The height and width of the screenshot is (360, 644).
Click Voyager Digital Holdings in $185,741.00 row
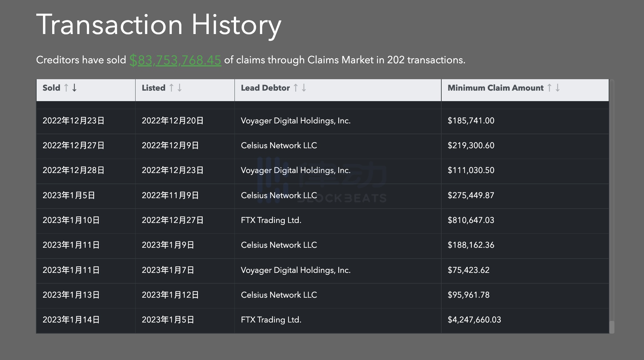(296, 121)
